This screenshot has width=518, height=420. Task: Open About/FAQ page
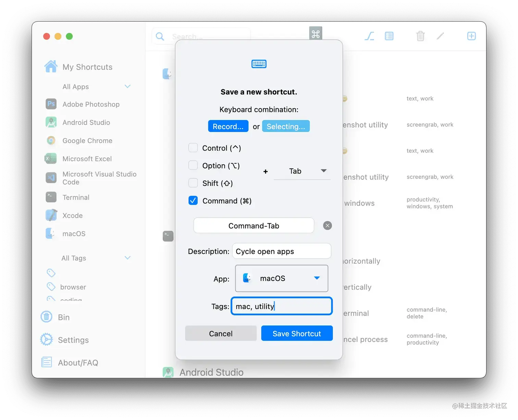pyautogui.click(x=78, y=363)
